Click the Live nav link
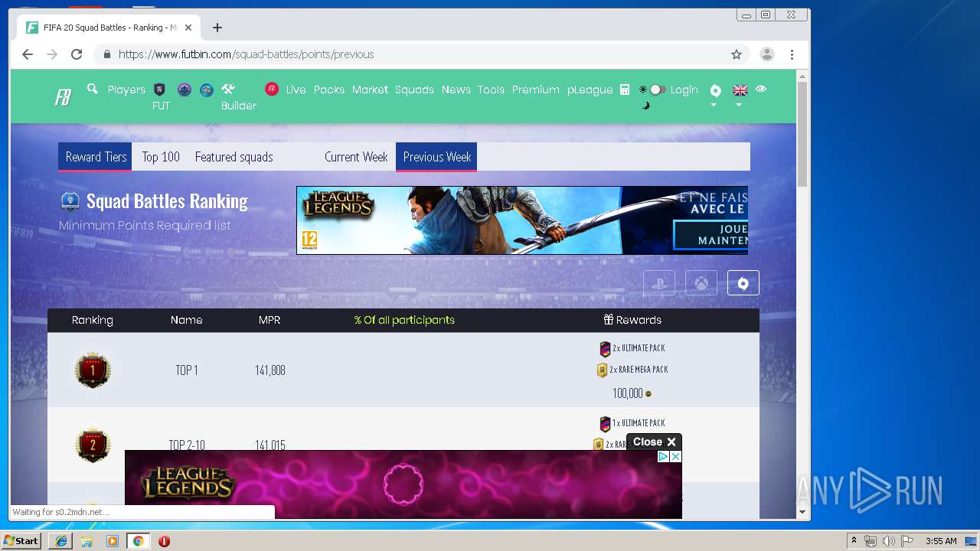 tap(296, 90)
